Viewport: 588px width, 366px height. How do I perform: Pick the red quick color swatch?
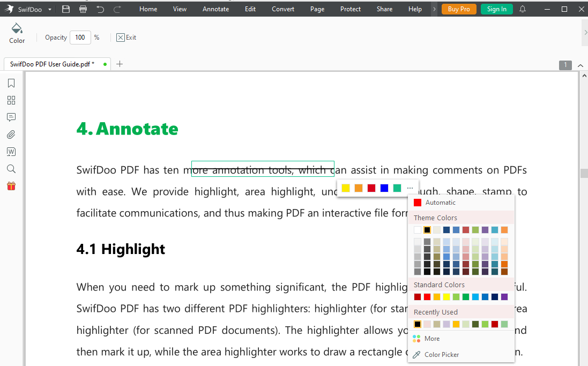[371, 188]
